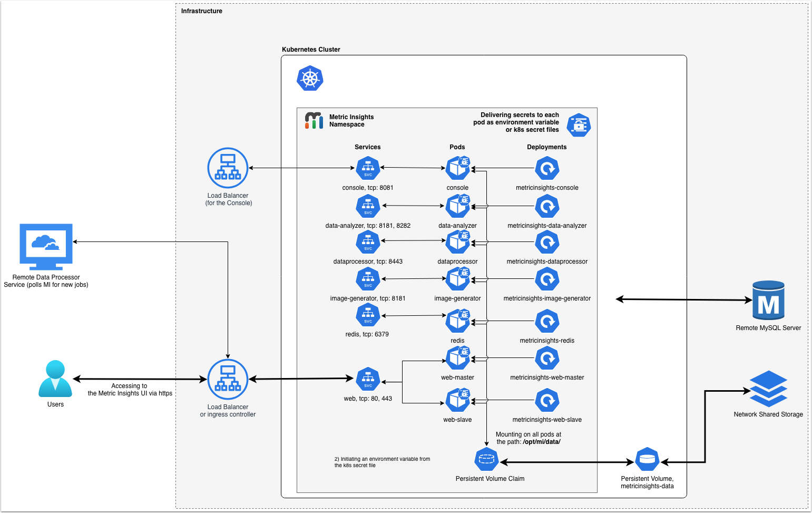Click the web-slave pod icon

click(x=458, y=400)
